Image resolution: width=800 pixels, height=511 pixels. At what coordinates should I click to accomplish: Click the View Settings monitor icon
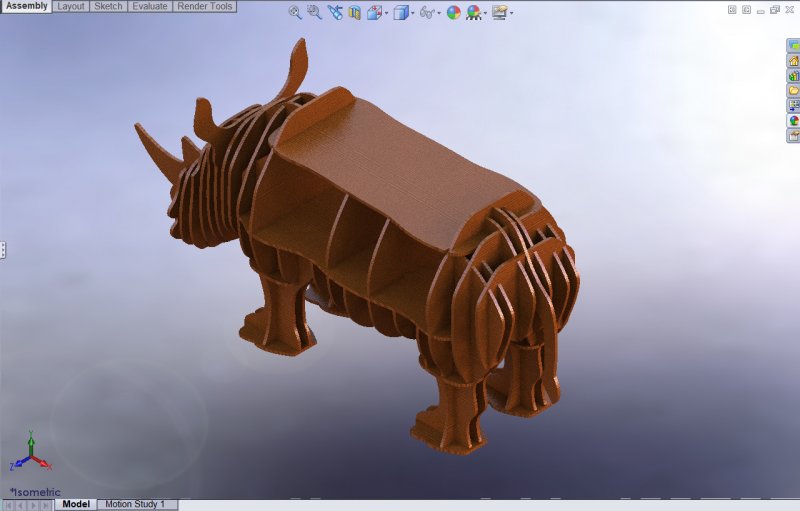(499, 12)
